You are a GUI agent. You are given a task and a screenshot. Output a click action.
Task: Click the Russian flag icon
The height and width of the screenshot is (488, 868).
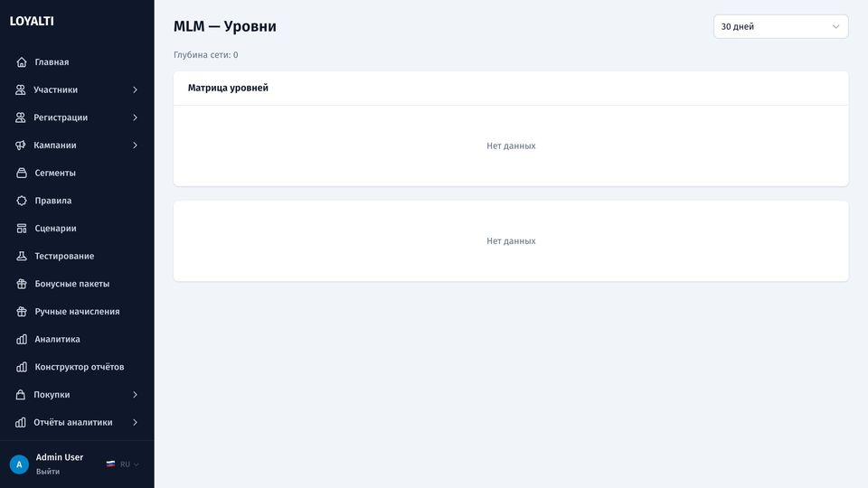pyautogui.click(x=110, y=465)
